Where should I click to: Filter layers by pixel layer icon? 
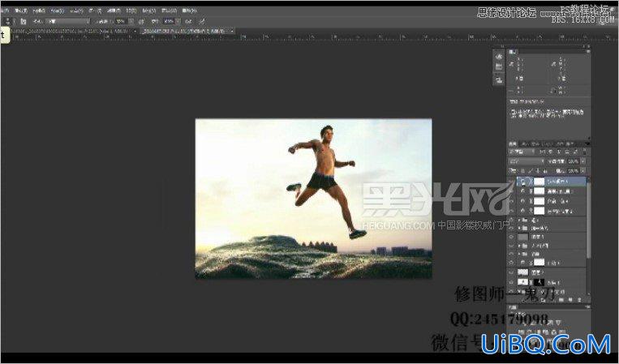(542, 152)
